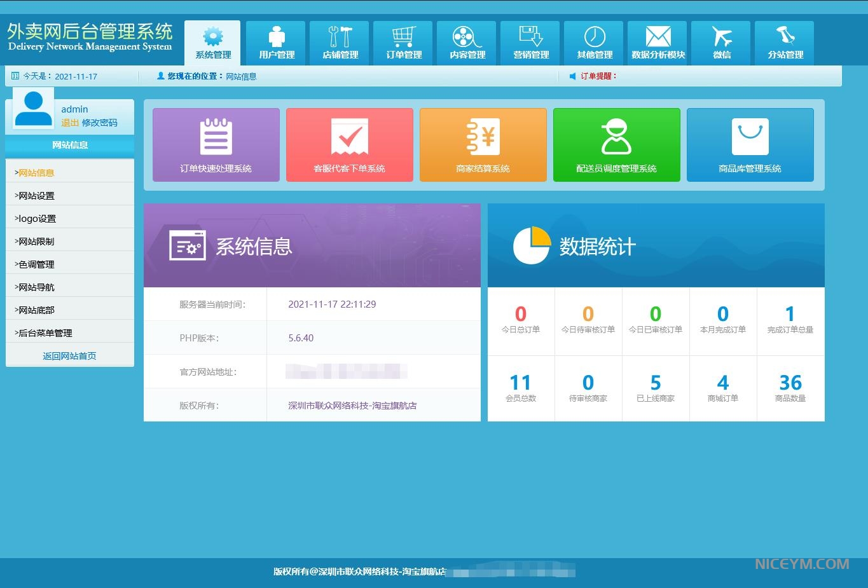Screen dimensions: 868x588
Task: Expand logo设置 in the sidebar
Action: 38,219
